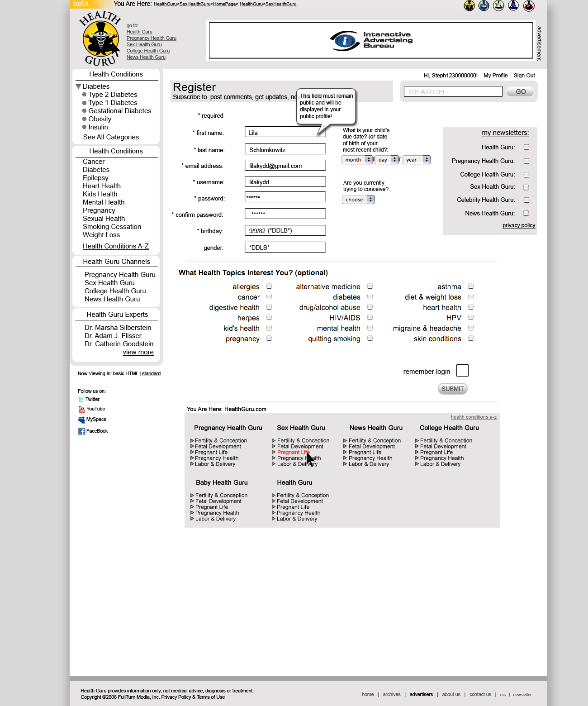The image size is (588, 706).
Task: Click the Twitter bird icon
Action: click(81, 400)
